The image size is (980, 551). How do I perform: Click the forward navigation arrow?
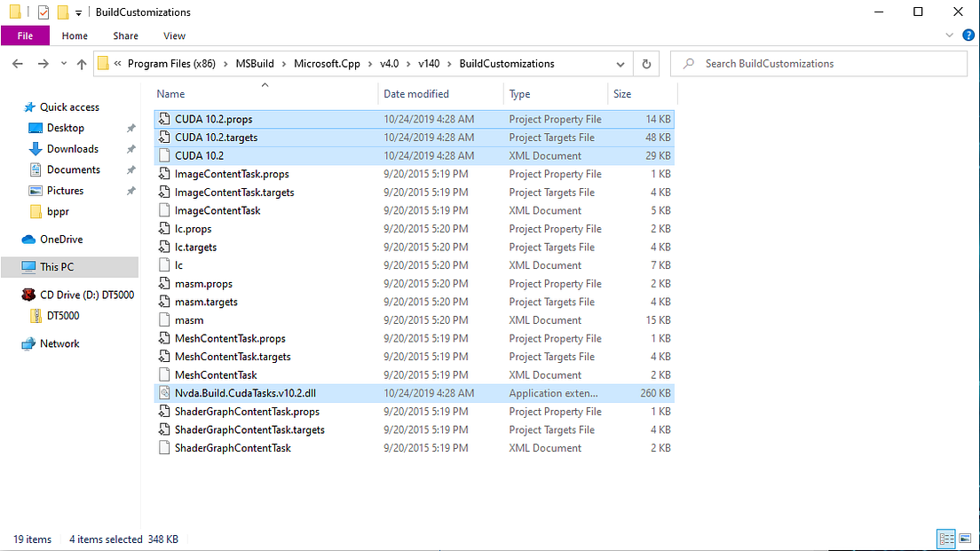[x=41, y=63]
